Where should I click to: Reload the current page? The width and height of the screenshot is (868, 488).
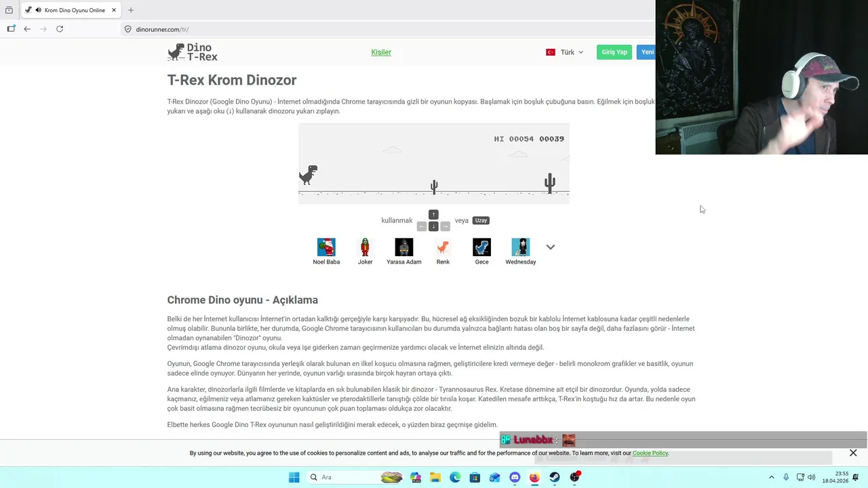point(60,29)
